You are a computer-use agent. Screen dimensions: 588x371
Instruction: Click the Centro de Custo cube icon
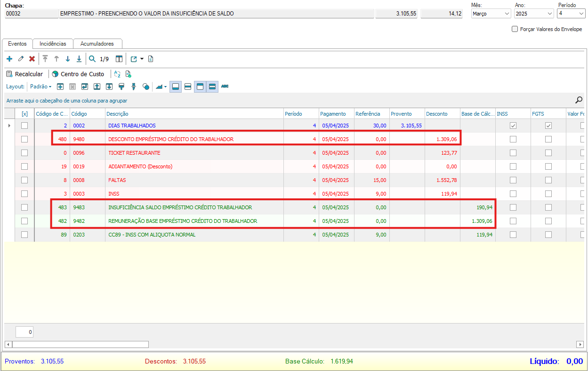(x=56, y=74)
